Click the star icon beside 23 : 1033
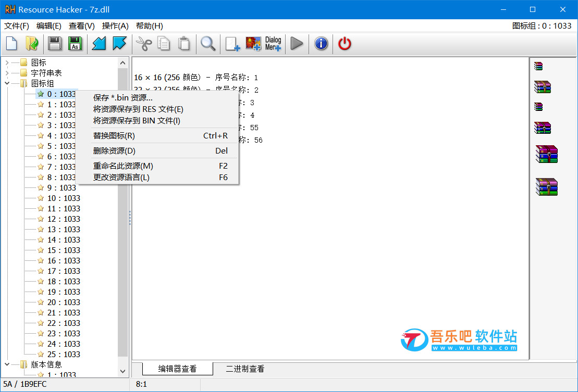 coord(41,333)
